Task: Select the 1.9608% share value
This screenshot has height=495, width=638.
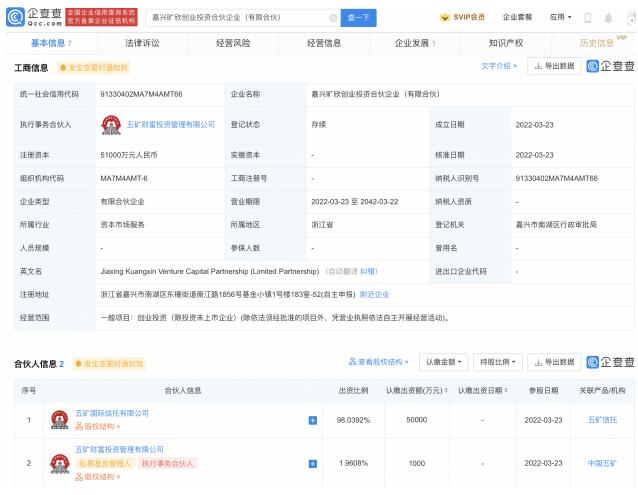Action: click(x=353, y=463)
